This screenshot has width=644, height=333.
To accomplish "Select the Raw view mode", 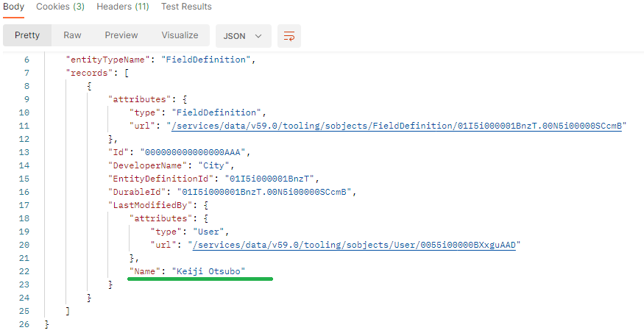I will coord(72,35).
